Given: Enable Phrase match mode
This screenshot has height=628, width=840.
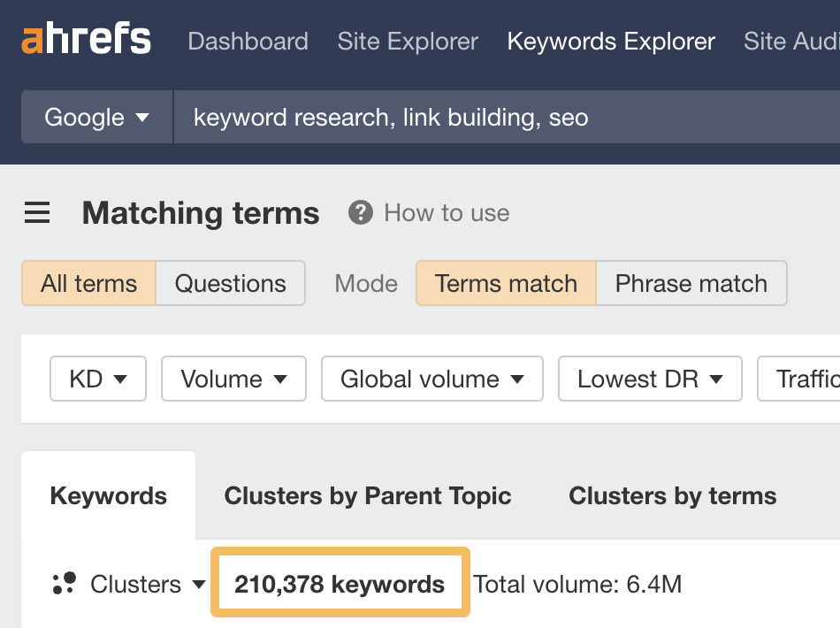Looking at the screenshot, I should click(691, 283).
